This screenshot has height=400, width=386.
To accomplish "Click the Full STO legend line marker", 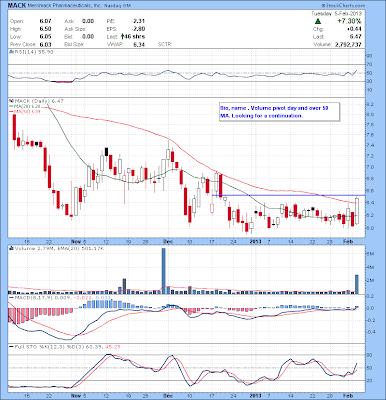I will pos(11,347).
